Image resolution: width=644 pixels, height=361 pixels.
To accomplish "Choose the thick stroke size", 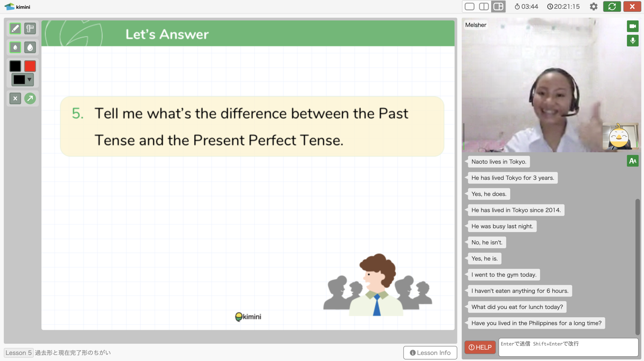I will click(30, 47).
